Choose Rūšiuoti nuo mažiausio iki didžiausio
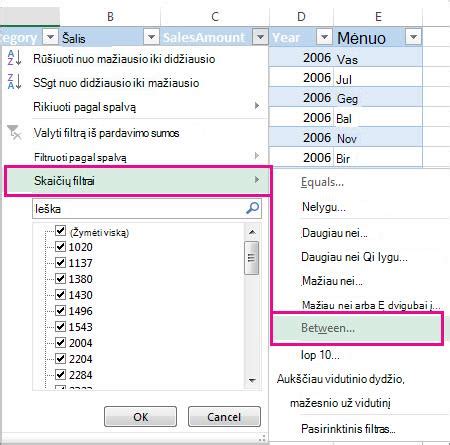 pos(124,59)
